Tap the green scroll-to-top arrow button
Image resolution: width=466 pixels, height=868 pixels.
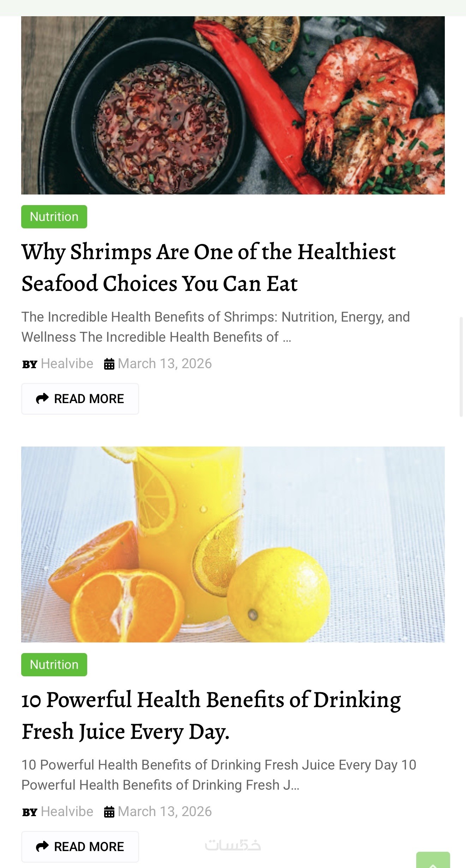pos(433,861)
